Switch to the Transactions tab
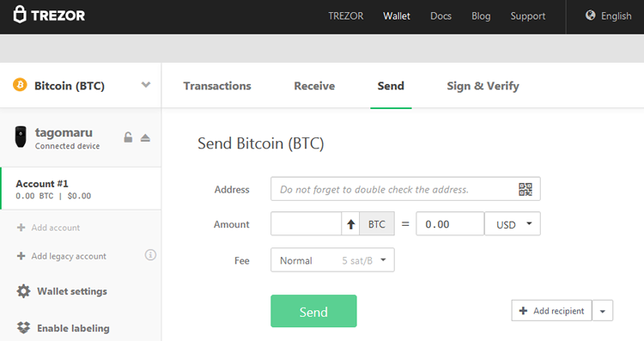This screenshot has height=341, width=644. [217, 86]
